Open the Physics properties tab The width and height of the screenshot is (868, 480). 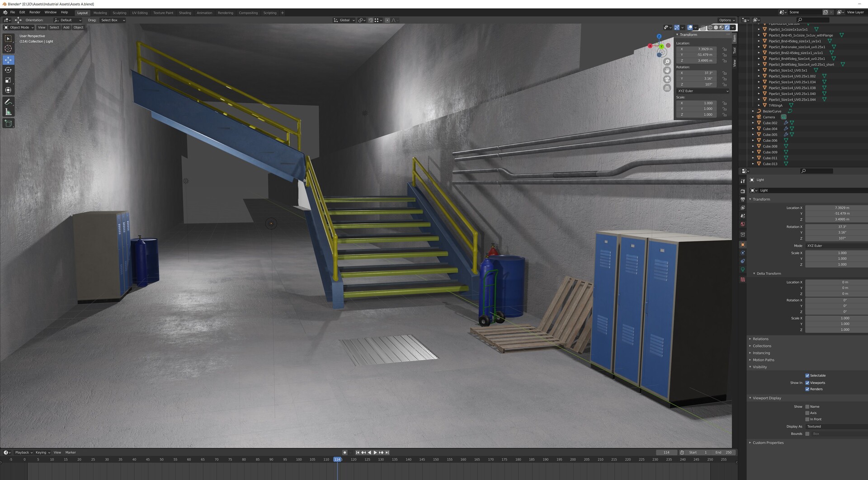743,253
